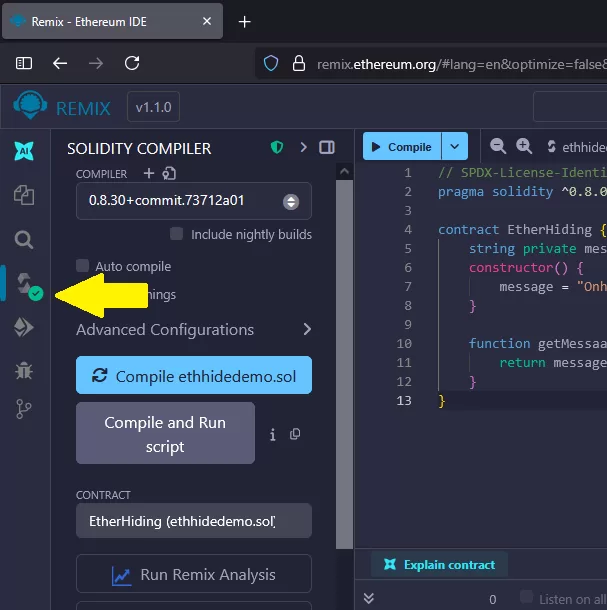Toggle the Auto compile checkbox

tap(83, 266)
